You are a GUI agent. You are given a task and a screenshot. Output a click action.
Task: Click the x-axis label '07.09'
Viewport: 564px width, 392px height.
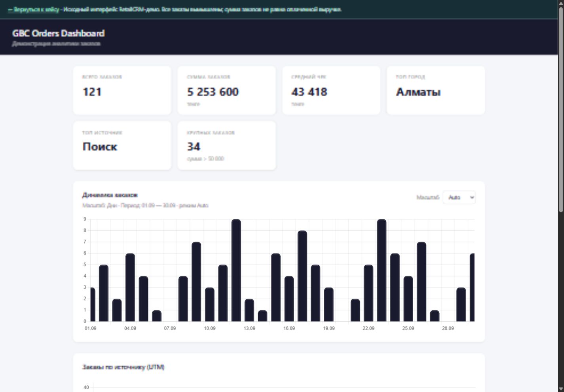170,328
